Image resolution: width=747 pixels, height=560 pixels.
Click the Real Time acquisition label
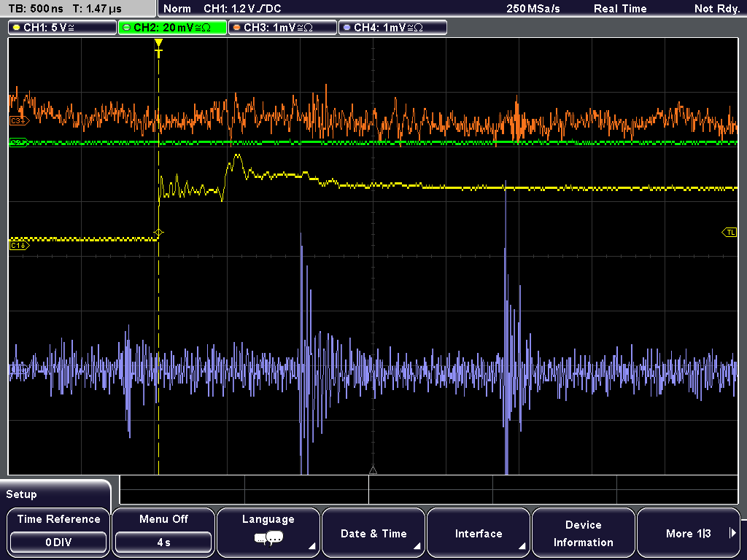[x=620, y=9]
